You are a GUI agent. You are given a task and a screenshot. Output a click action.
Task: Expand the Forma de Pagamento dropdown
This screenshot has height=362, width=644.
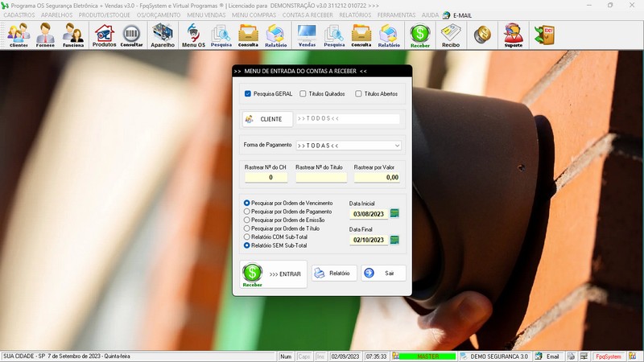pyautogui.click(x=397, y=146)
